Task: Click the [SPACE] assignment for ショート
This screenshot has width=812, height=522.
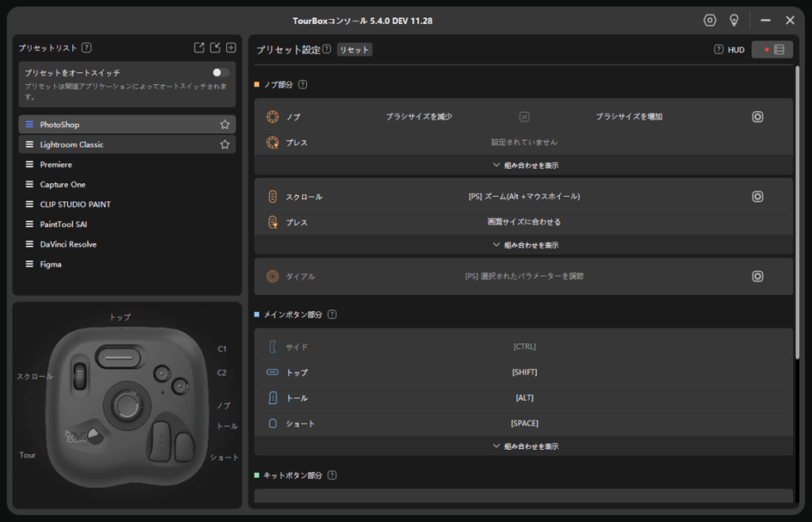Action: coord(524,424)
